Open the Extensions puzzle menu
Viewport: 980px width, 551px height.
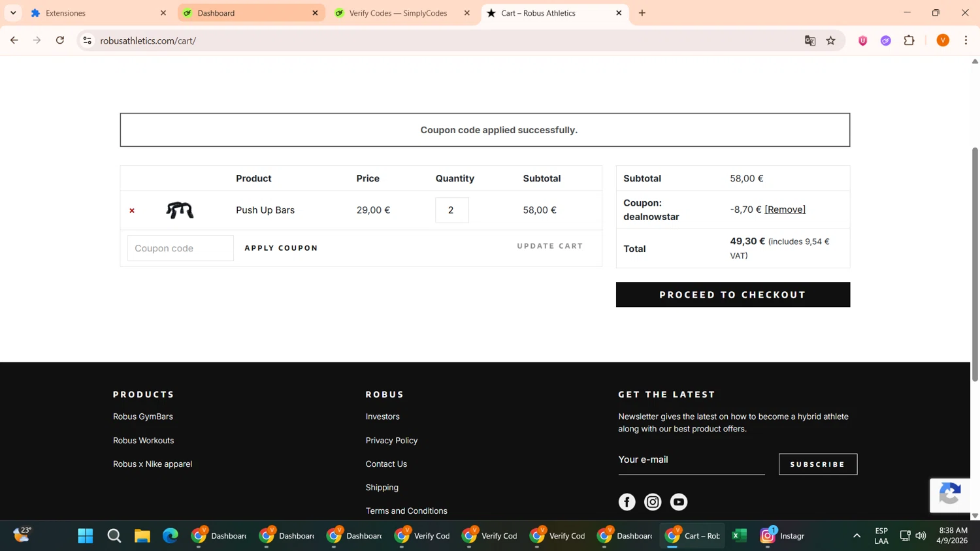(909, 40)
